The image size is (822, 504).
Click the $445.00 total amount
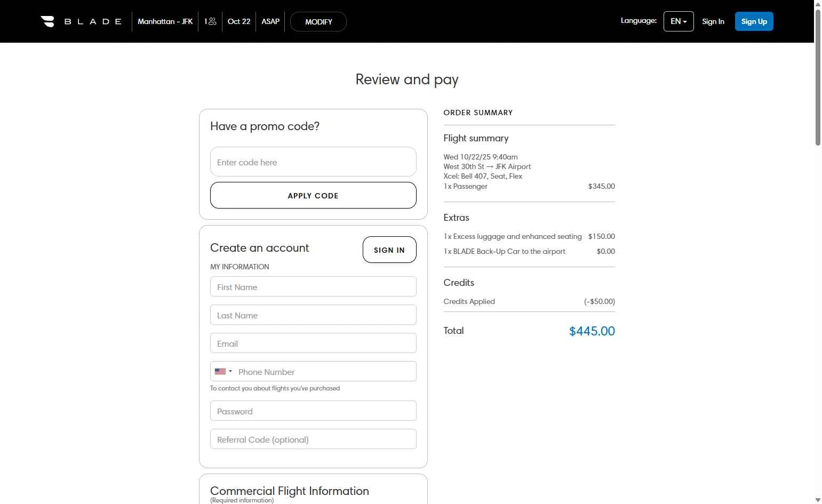592,331
